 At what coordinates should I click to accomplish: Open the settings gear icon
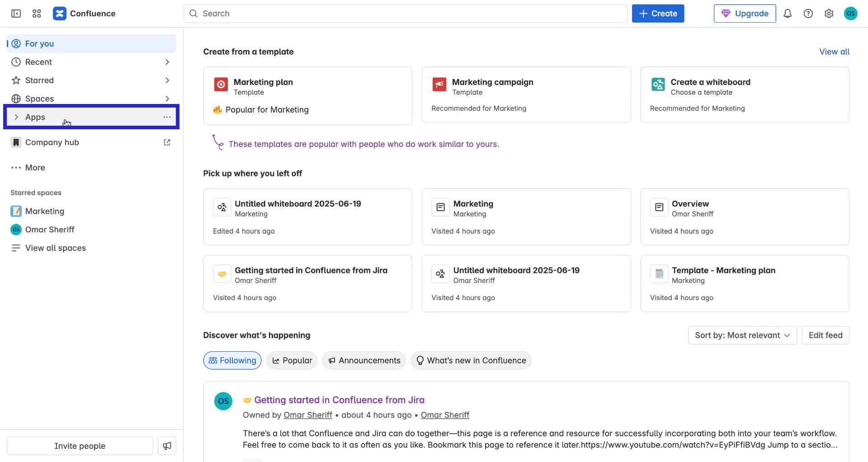[x=829, y=14]
